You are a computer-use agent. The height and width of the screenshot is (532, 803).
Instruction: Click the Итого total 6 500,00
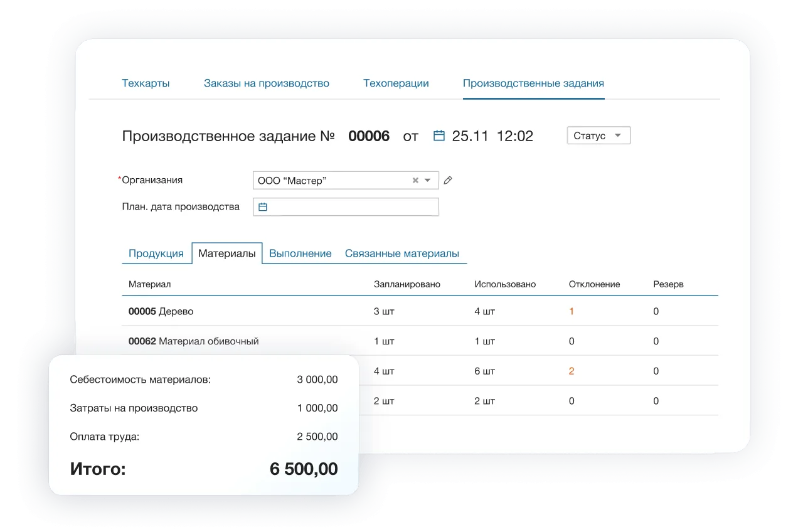[x=304, y=469]
